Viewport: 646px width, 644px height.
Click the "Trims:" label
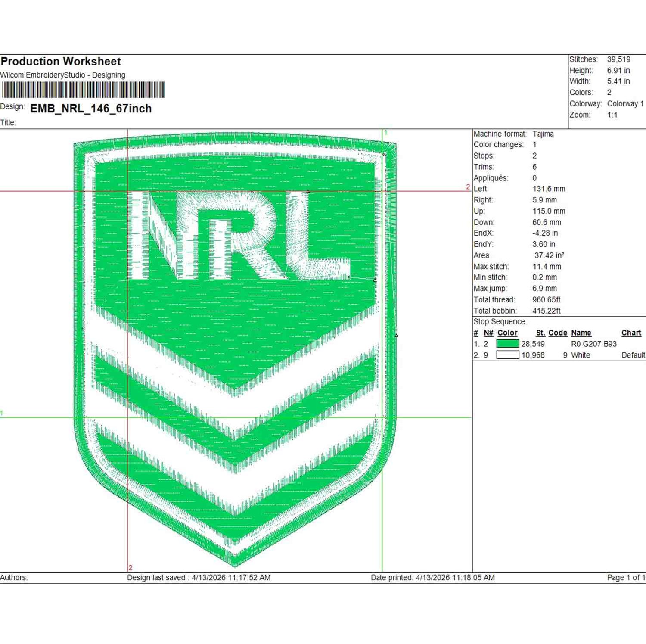[484, 167]
